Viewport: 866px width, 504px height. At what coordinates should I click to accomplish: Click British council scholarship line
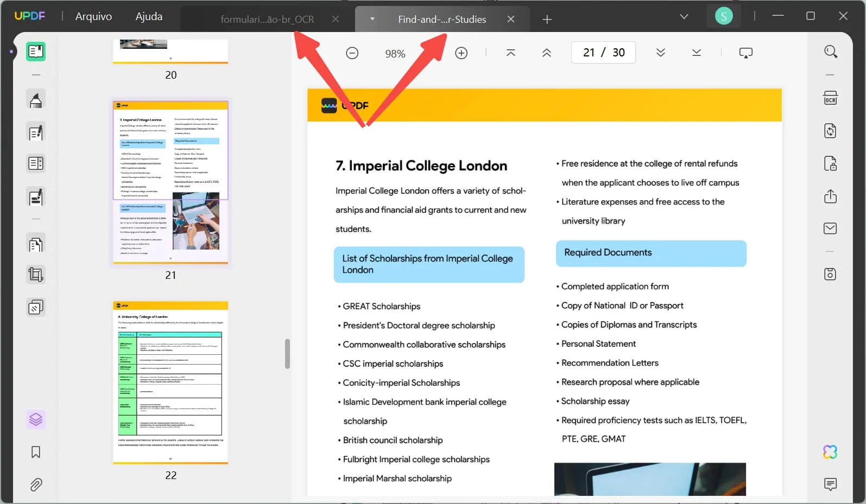pyautogui.click(x=390, y=440)
